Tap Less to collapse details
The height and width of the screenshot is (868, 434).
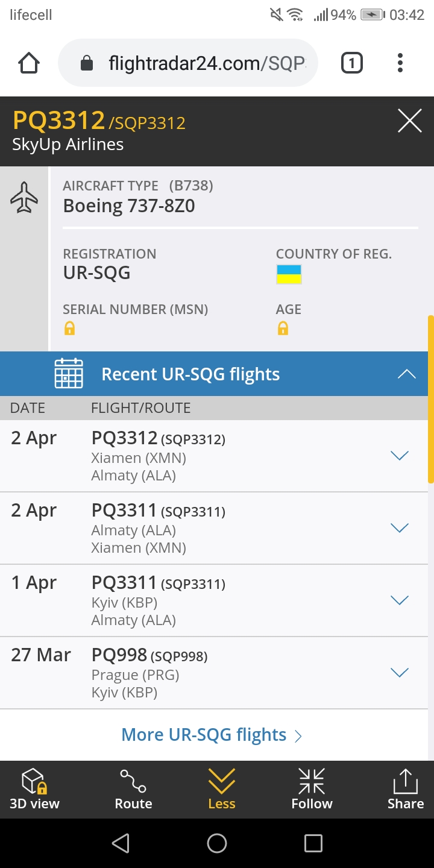pos(221,790)
